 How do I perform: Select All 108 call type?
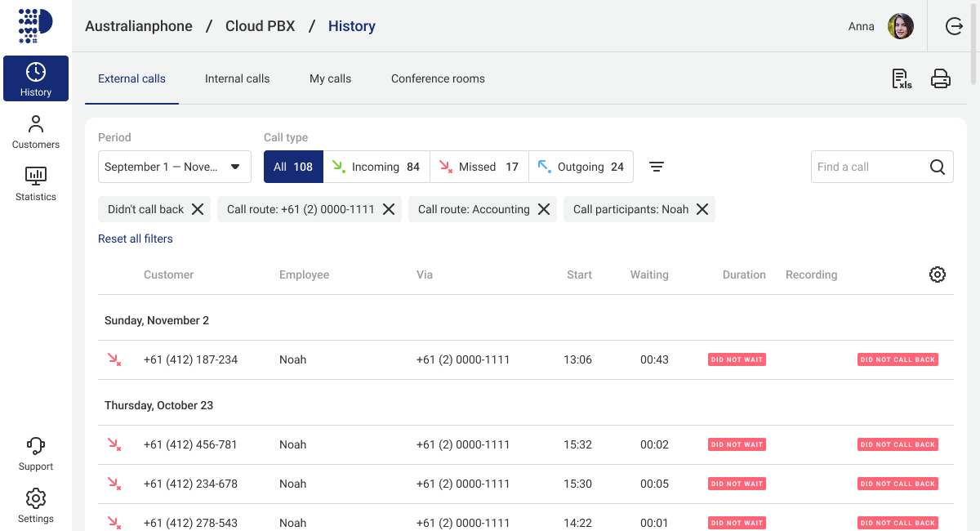coord(293,167)
